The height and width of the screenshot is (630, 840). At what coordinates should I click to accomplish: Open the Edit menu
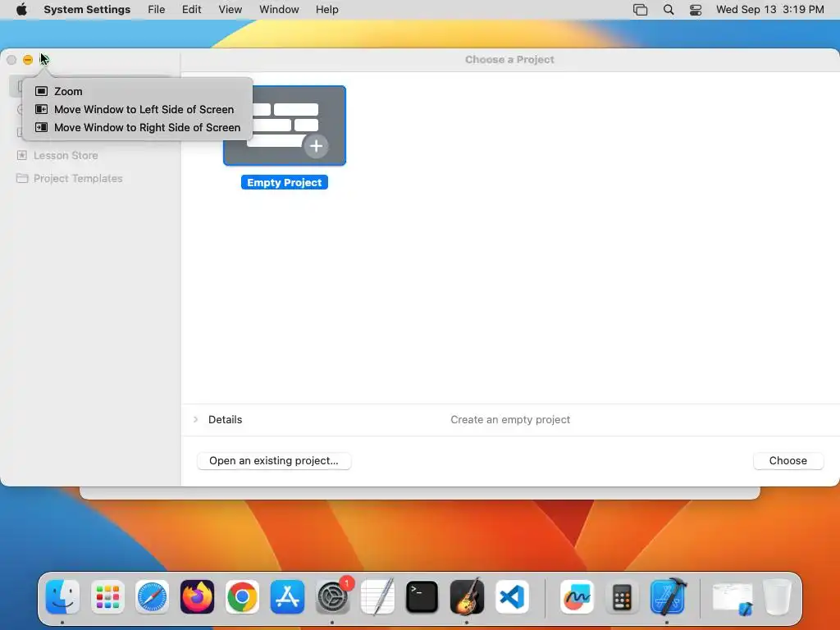coord(191,10)
